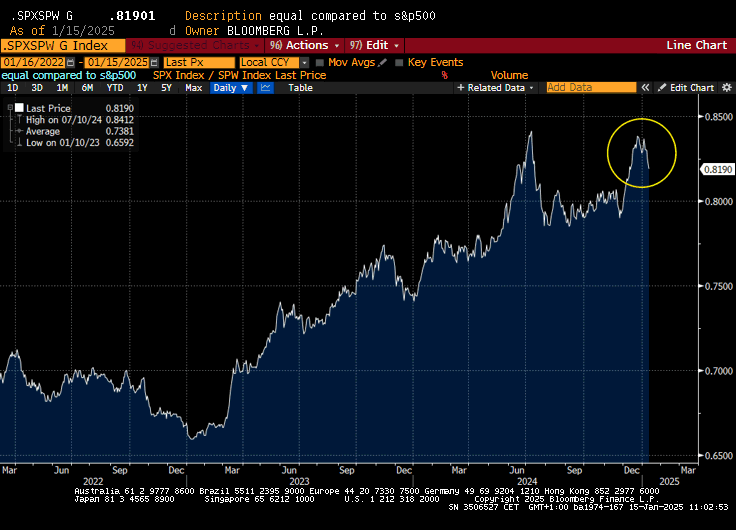Collapse the Last Price legend tree
The width and height of the screenshot is (736, 530).
pyautogui.click(x=10, y=108)
